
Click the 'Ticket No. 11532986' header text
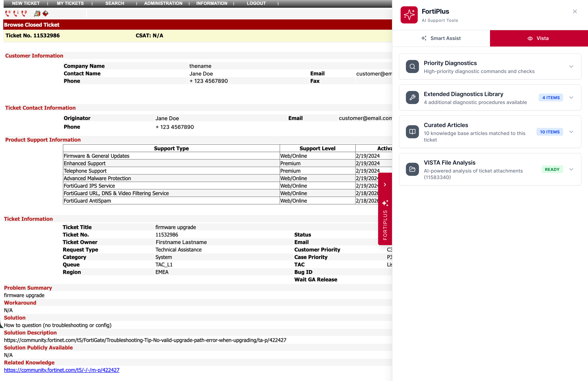pos(33,35)
